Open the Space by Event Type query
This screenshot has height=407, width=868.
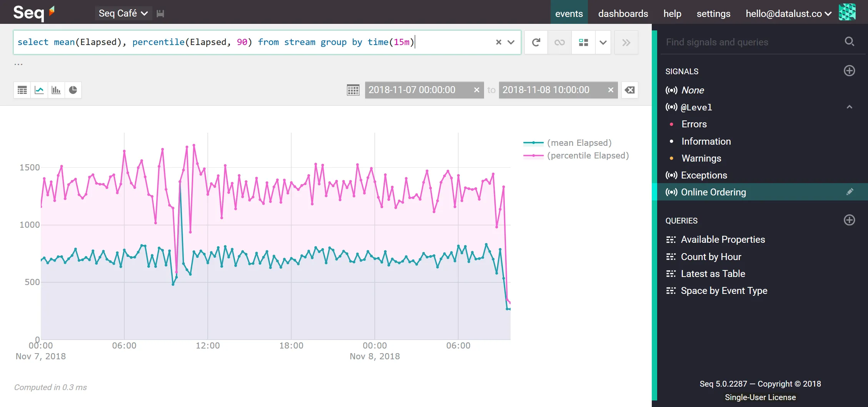(x=724, y=290)
